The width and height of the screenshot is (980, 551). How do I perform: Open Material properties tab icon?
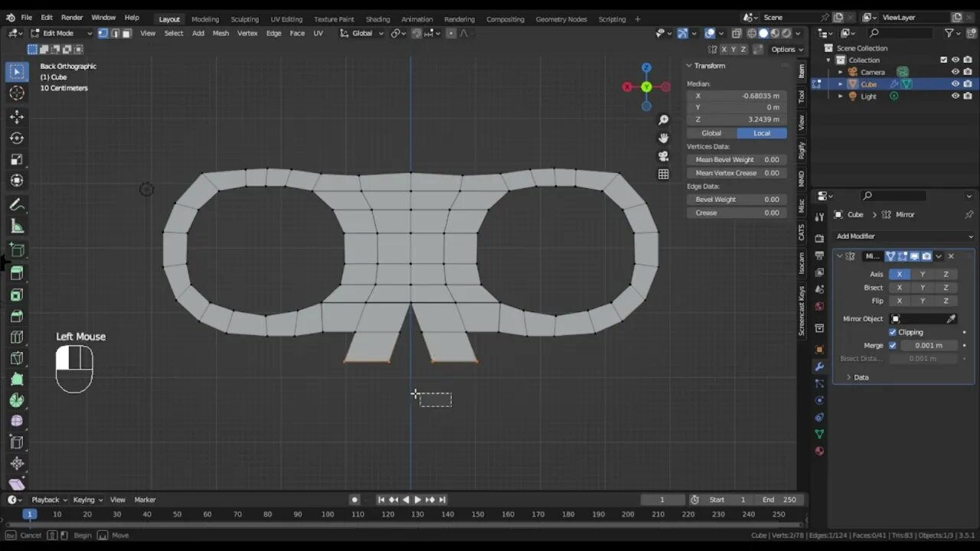pyautogui.click(x=819, y=451)
